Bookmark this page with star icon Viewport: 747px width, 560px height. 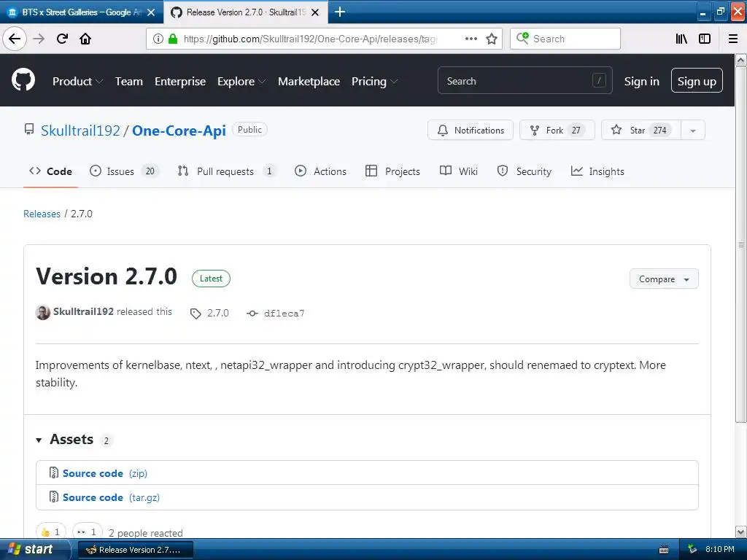click(492, 39)
